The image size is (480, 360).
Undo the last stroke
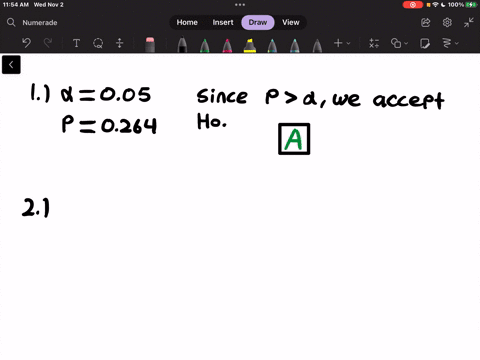26,43
